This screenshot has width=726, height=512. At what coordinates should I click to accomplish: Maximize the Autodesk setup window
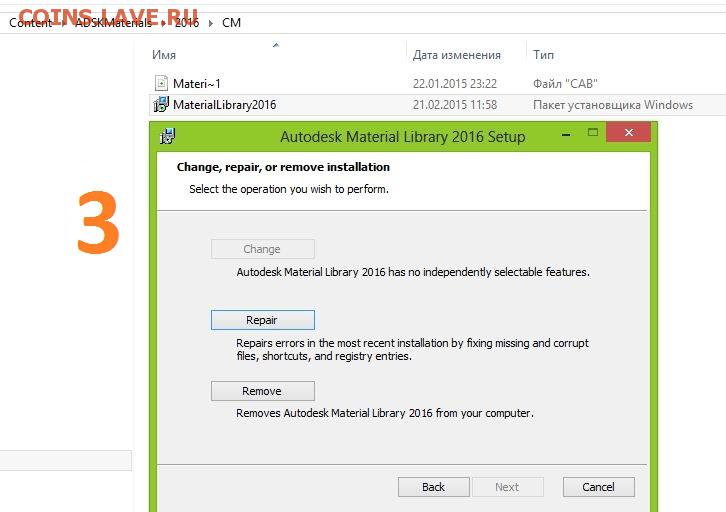593,133
